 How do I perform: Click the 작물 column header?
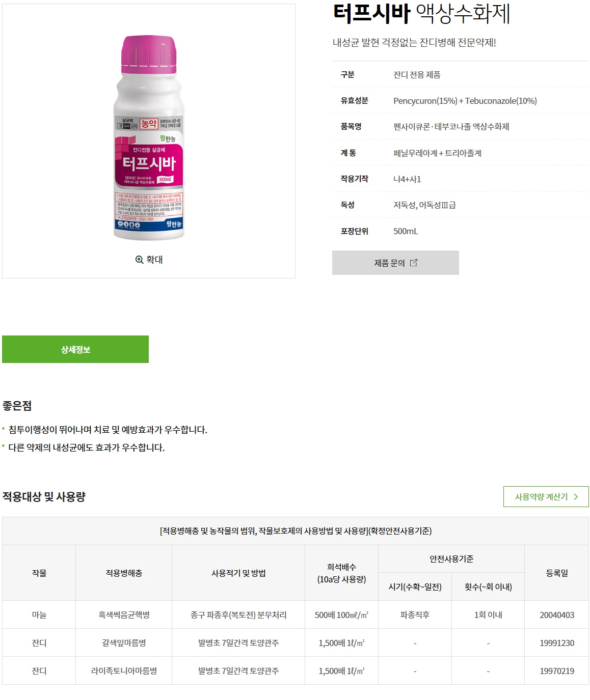pos(39,573)
